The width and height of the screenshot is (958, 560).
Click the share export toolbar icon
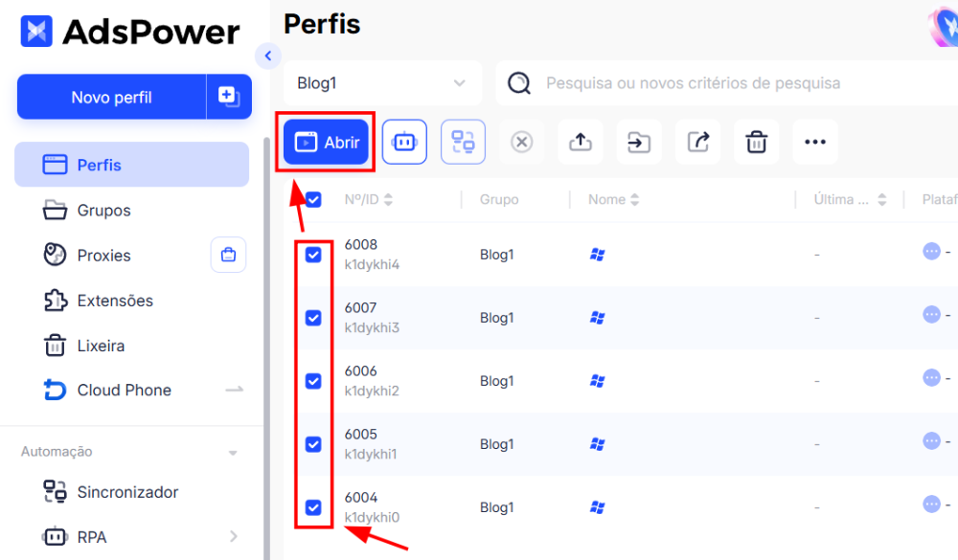tap(697, 143)
